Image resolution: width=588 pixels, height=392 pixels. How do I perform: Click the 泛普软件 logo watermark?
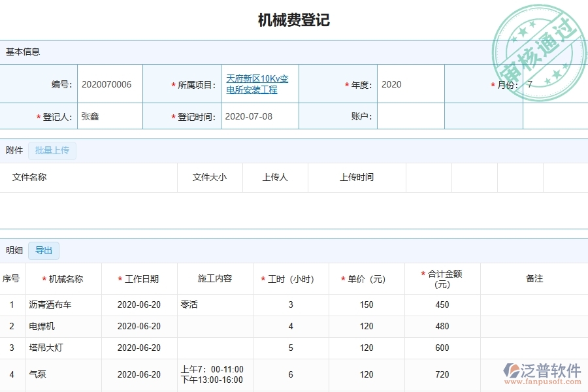pos(542,372)
